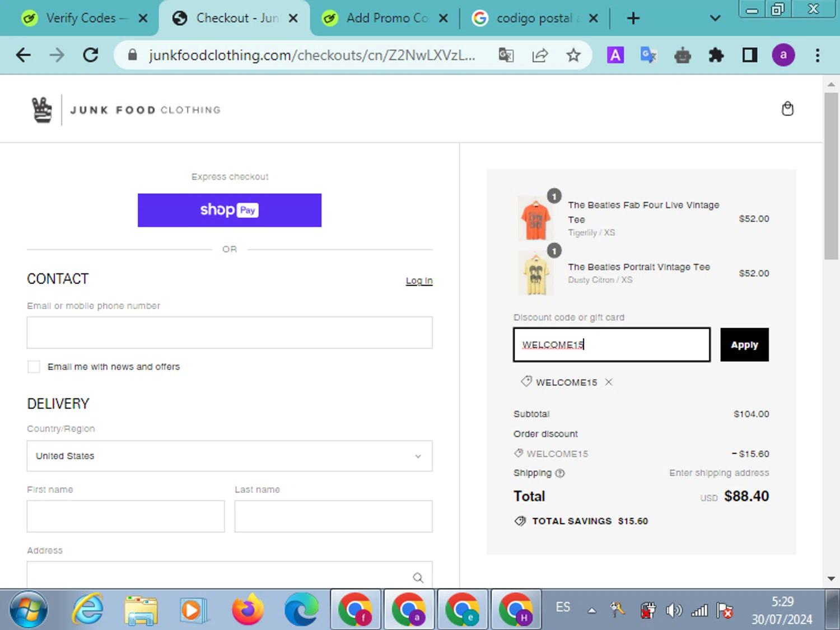Open the Chrome three-dot menu
Viewport: 840px width, 630px height.
[818, 55]
